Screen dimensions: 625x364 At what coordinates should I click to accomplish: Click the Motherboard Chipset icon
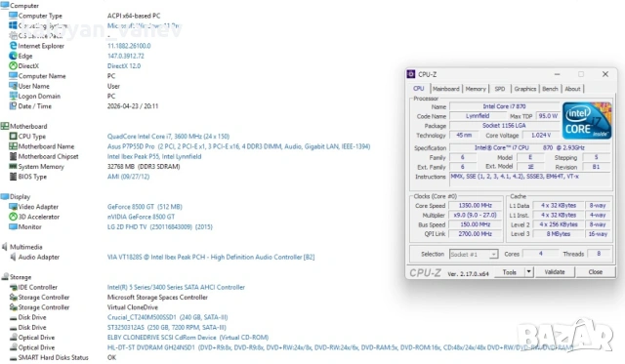13,156
